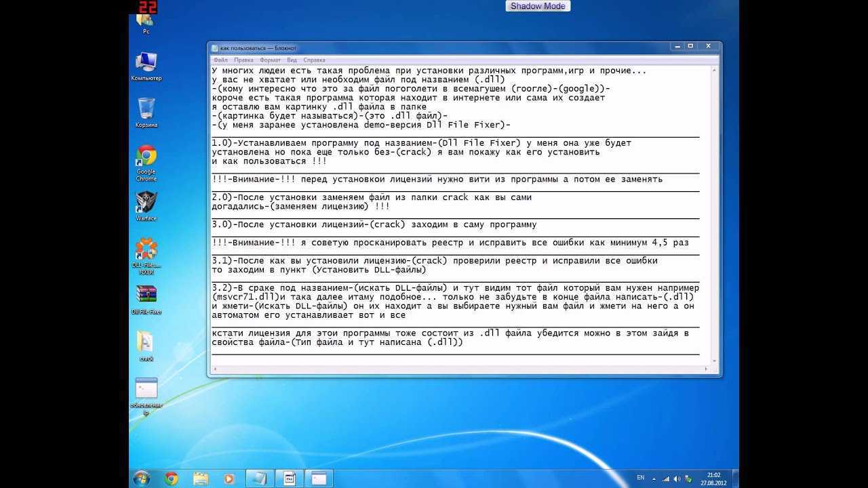Viewport: 868px width, 488px height.
Task: Click the line starting 'и жмети-(Искать DLL-файлы)'
Action: point(453,306)
